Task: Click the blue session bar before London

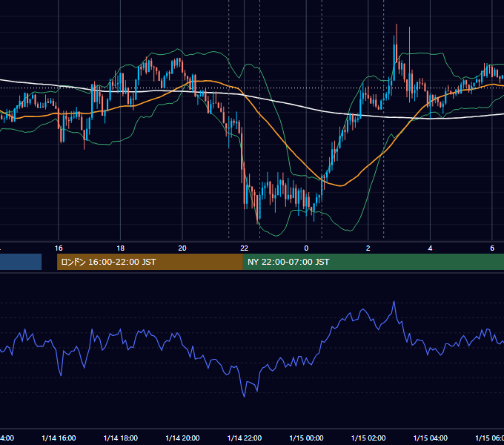Action: pos(21,262)
